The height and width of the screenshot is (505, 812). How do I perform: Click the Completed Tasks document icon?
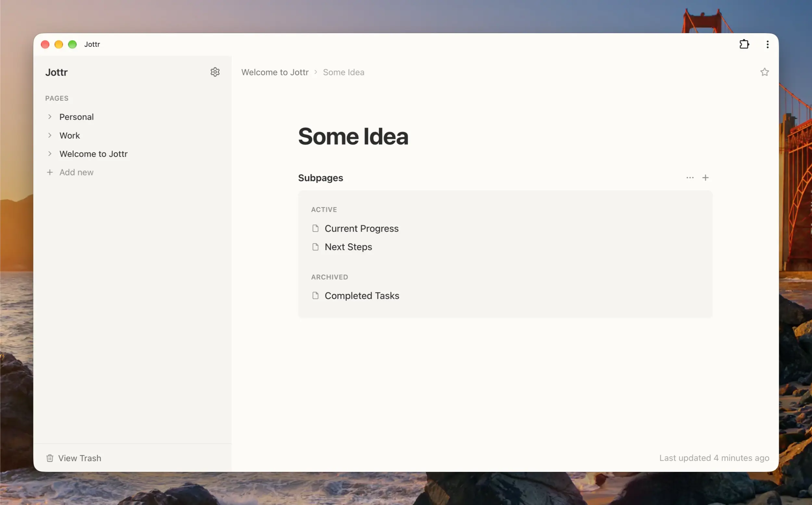315,296
